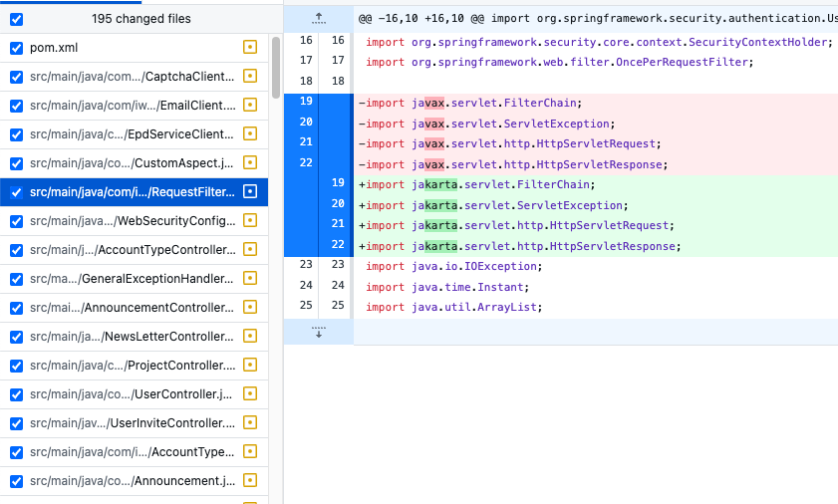This screenshot has height=504, width=838.
Task: Open UserInviteController file in list
Action: point(133,422)
